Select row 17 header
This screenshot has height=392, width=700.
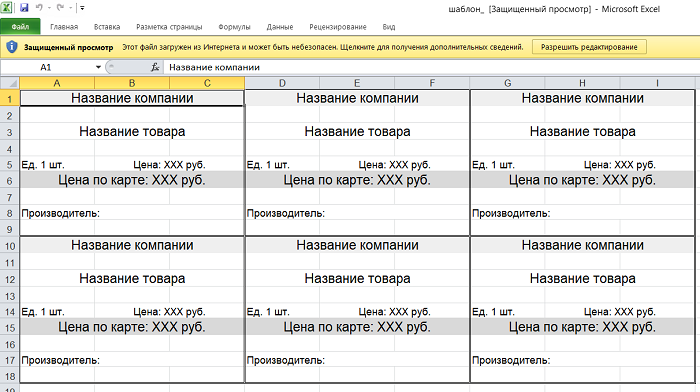click(10, 360)
